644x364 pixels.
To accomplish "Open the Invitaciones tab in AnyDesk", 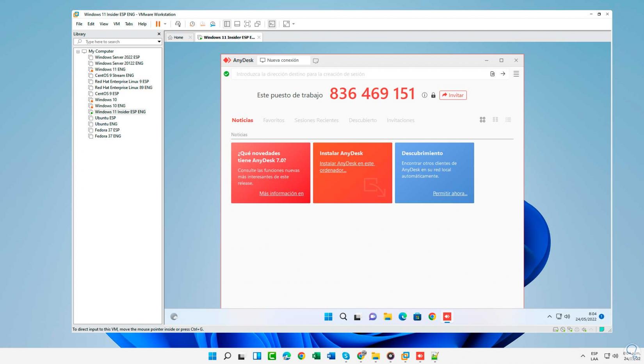I will click(x=400, y=120).
